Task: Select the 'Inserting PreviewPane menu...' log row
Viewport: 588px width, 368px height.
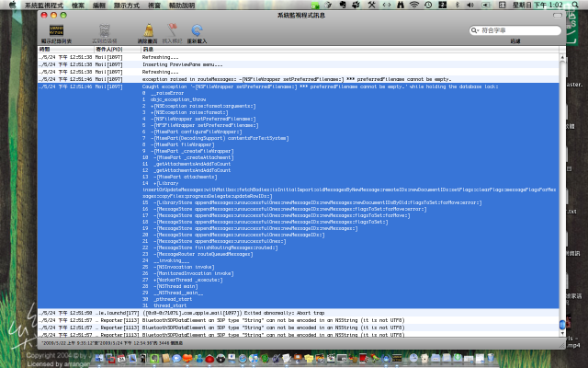Action: [x=298, y=64]
